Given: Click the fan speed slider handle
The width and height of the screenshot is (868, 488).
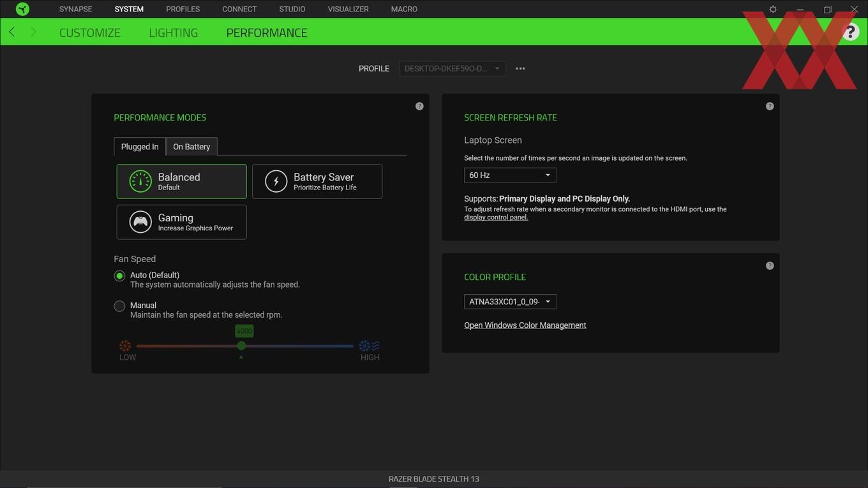Looking at the screenshot, I should [241, 346].
